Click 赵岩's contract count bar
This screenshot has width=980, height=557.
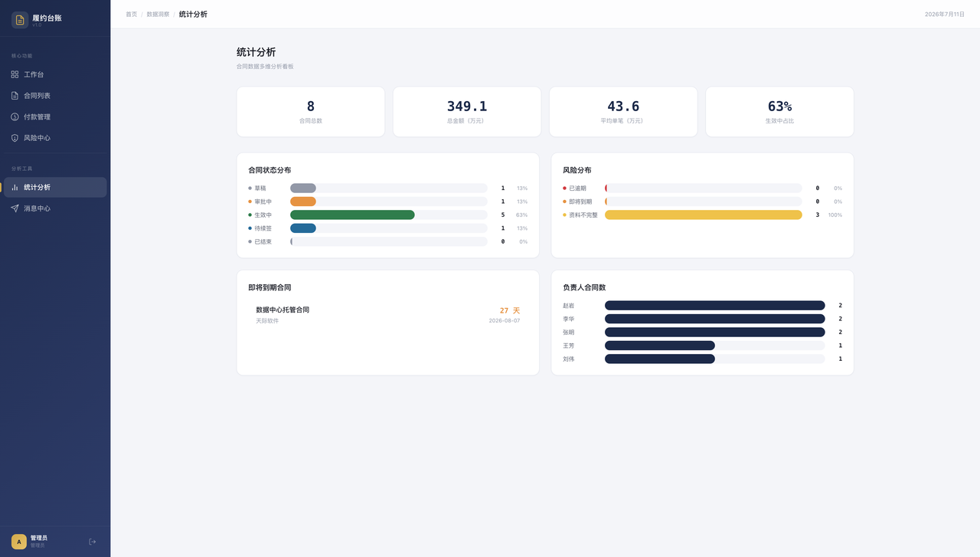pyautogui.click(x=715, y=305)
